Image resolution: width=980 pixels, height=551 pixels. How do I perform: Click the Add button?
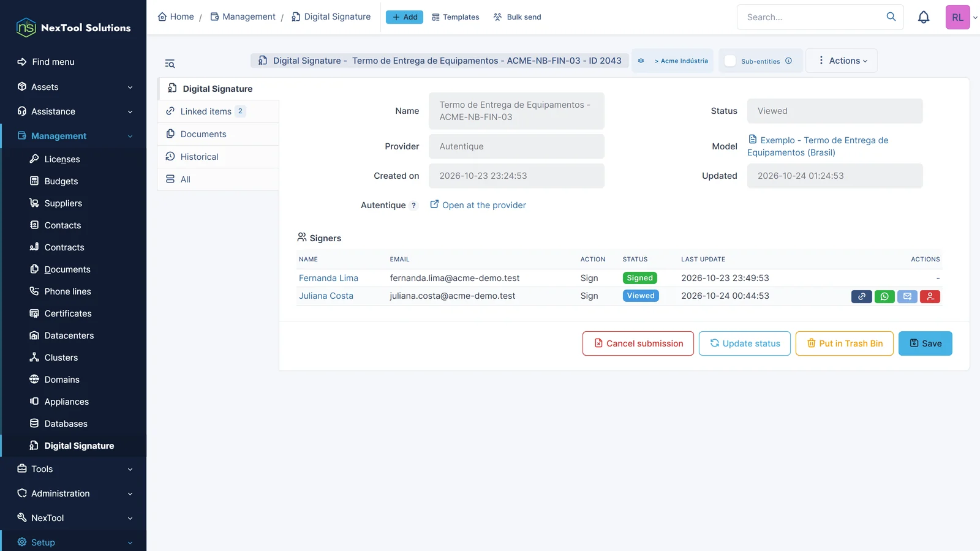(404, 17)
